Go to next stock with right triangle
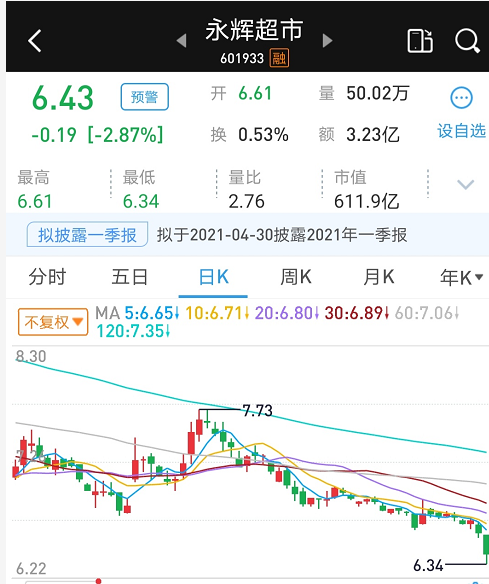The height and width of the screenshot is (584, 489). [327, 40]
